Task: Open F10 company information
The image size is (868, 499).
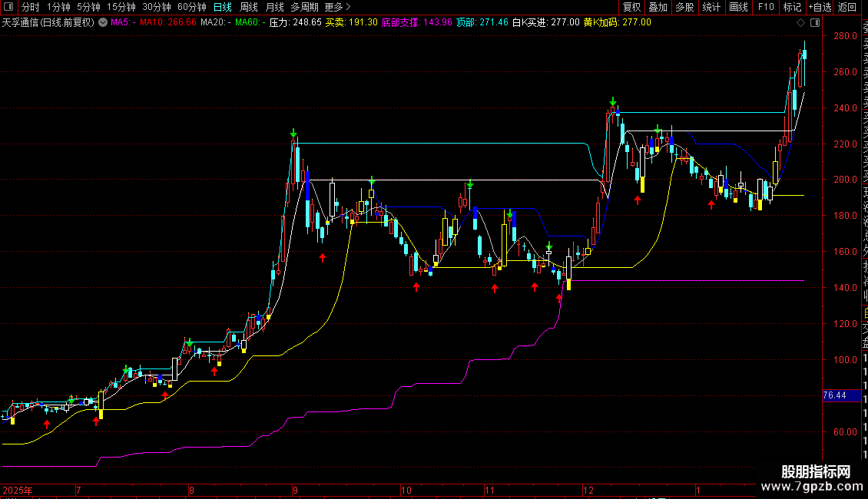Action: 766,7
